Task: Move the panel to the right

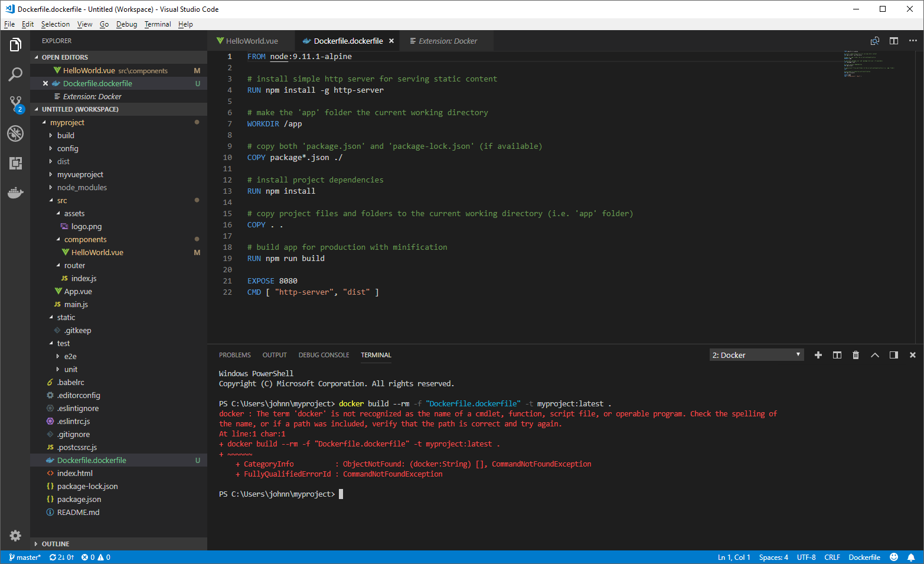Action: coord(894,355)
